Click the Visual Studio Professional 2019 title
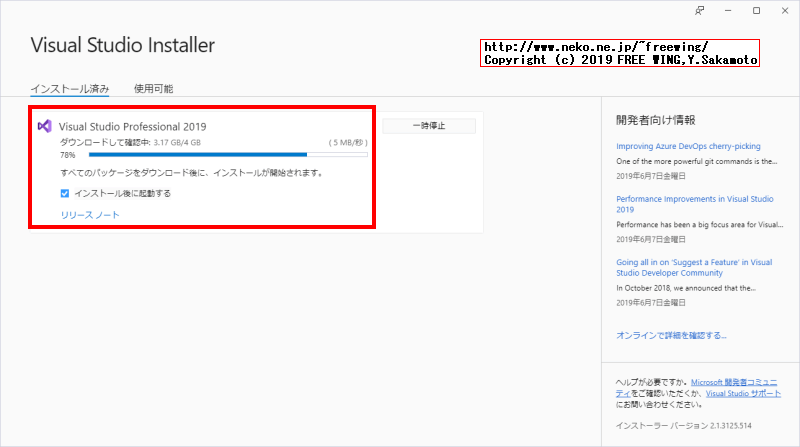Screen dimensions: 800x447 [133, 127]
